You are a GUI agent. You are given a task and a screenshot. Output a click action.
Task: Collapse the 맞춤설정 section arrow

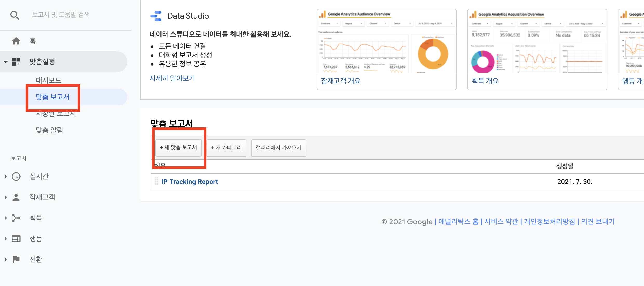pos(5,62)
